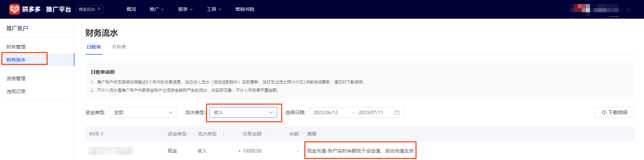Viewport: 644px width, 160px height.
Task: Open the 概况 overview menu
Action: pyautogui.click(x=131, y=9)
